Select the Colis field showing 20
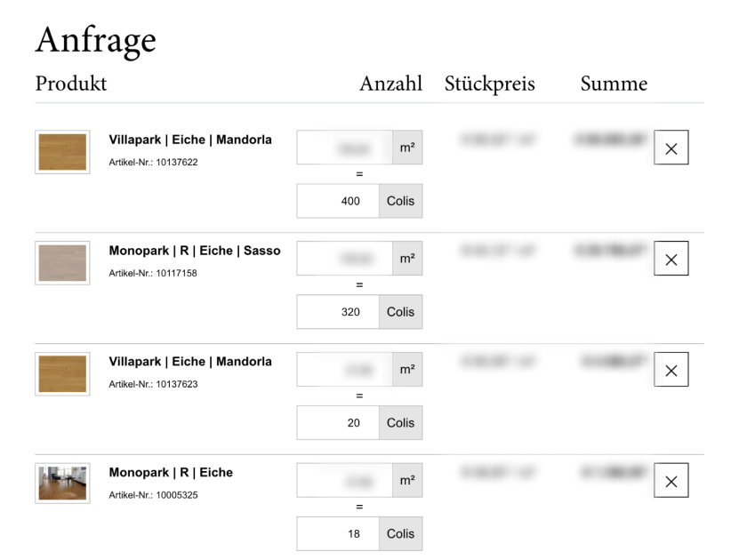 338,423
